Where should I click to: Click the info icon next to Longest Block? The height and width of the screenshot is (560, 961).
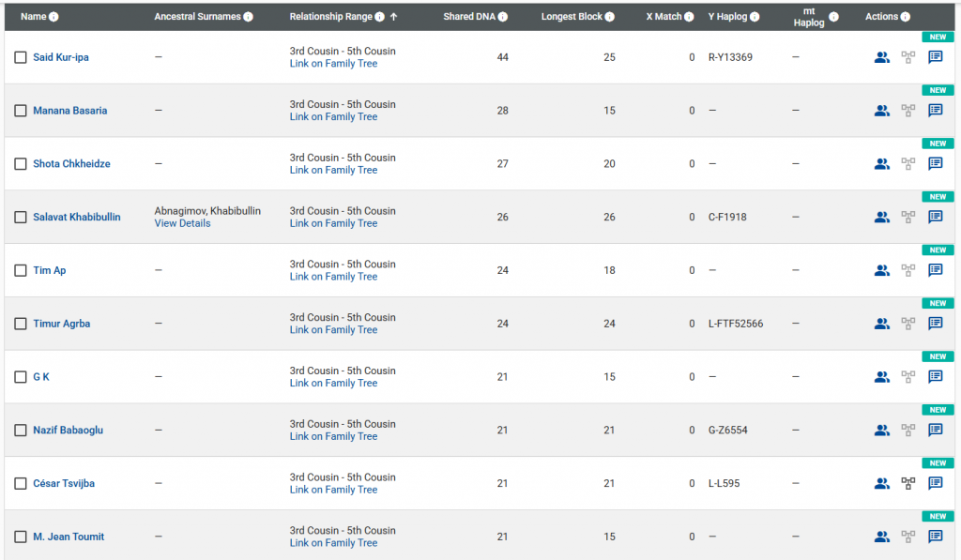tap(610, 17)
